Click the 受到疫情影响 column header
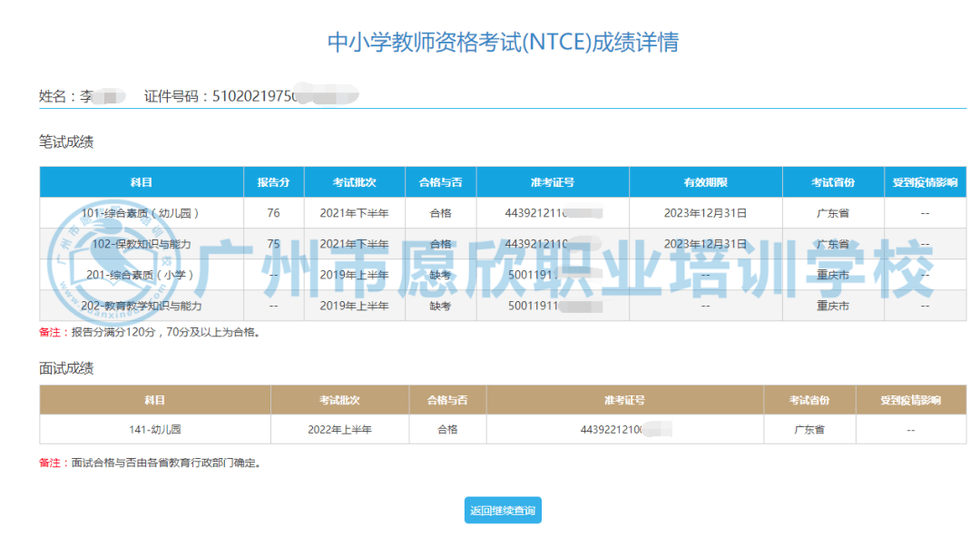Viewport: 980px width, 536px height. click(926, 181)
